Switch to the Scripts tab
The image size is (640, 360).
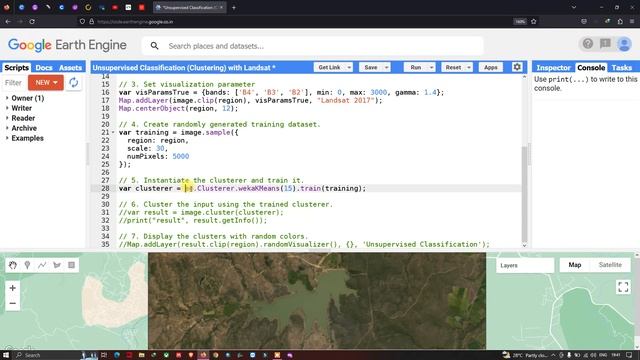[x=16, y=68]
